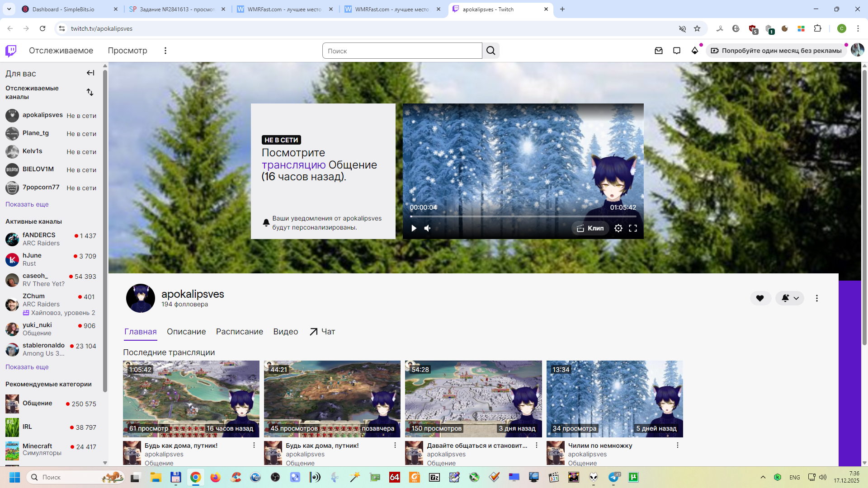Image resolution: width=868 pixels, height=488 pixels.
Task: Mute the video player volume
Action: click(427, 228)
